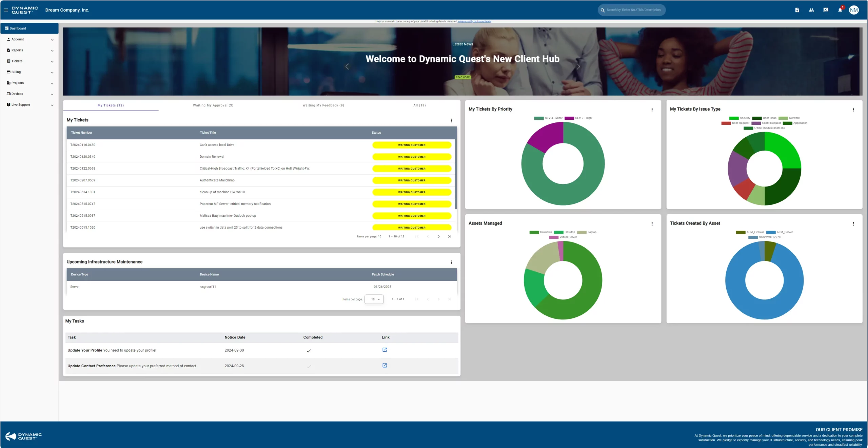Click the User Request red legend swatch
The width and height of the screenshot is (868, 448).
(726, 123)
